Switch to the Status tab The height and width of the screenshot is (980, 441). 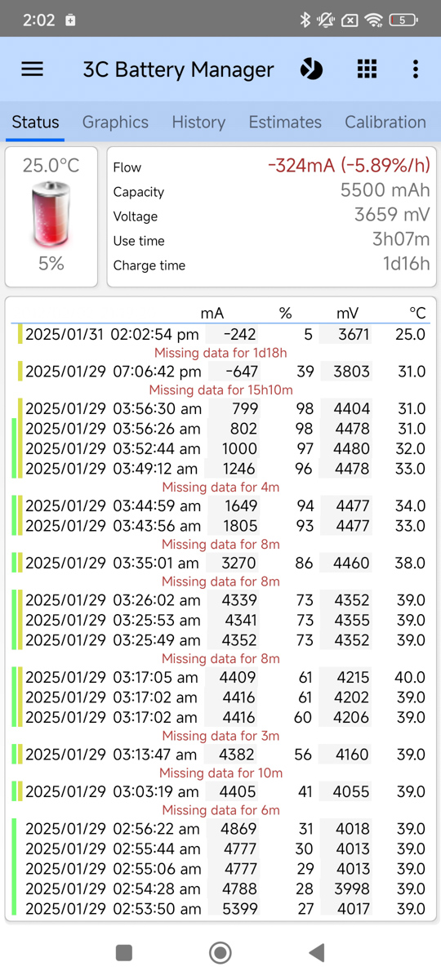point(35,122)
